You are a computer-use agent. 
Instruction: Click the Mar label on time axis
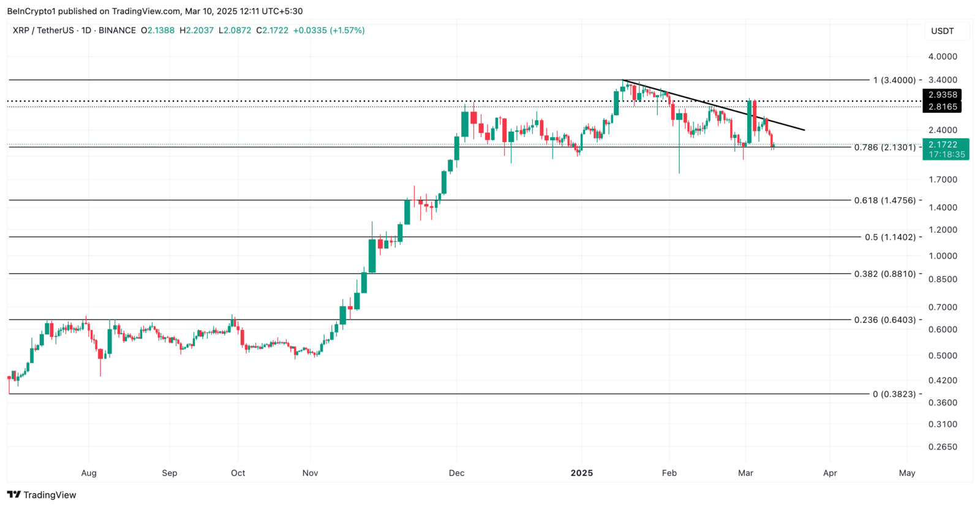(x=745, y=473)
